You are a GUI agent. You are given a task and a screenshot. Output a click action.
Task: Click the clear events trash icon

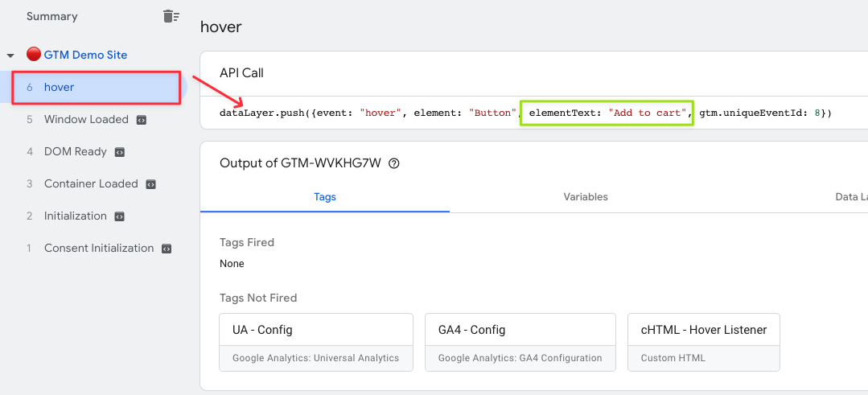coord(171,17)
